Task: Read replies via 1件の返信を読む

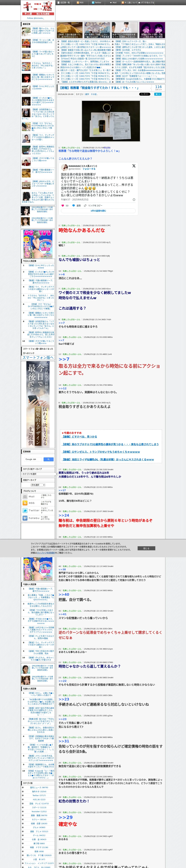Action: click(x=98, y=211)
